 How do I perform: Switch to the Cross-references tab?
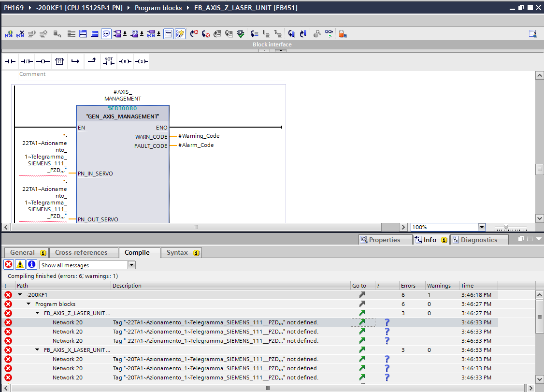pyautogui.click(x=81, y=252)
